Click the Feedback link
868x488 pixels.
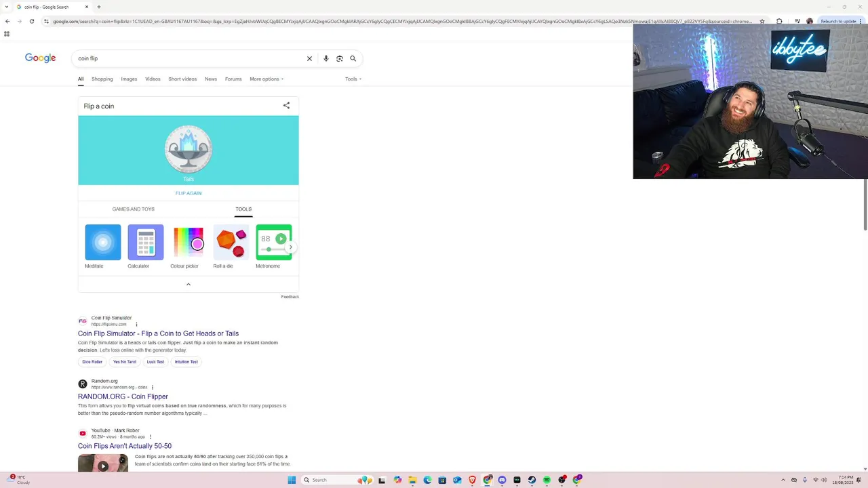[x=290, y=297]
